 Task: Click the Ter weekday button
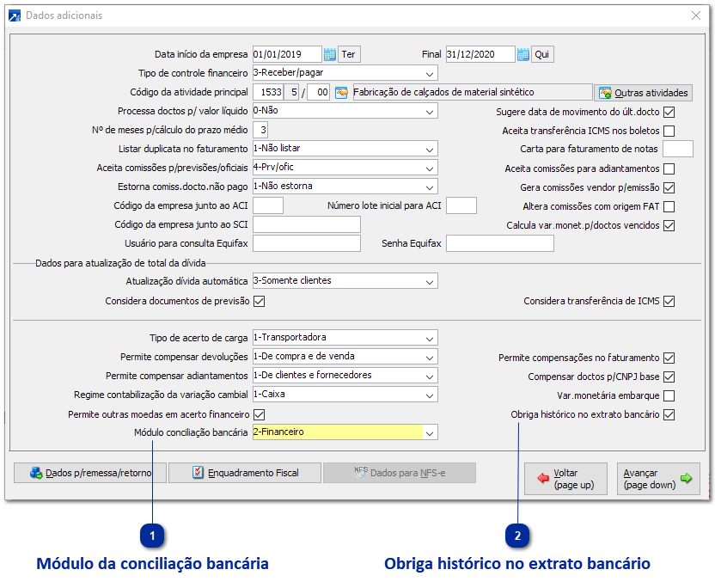pyautogui.click(x=348, y=53)
